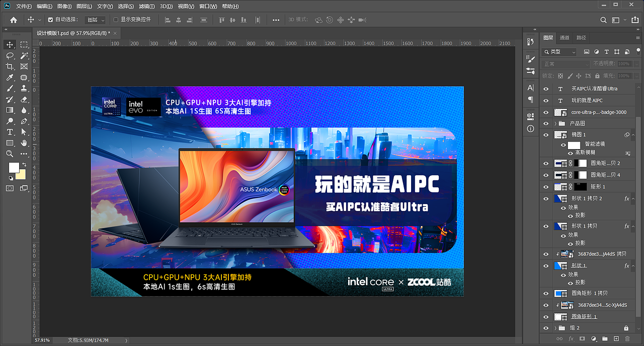Select the Pen tool
644x346 pixels.
(24, 121)
